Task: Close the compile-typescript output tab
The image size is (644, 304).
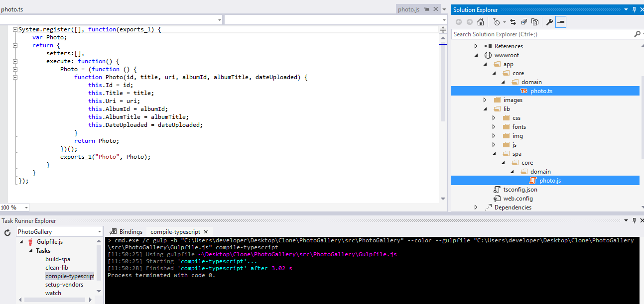Action: 206,232
